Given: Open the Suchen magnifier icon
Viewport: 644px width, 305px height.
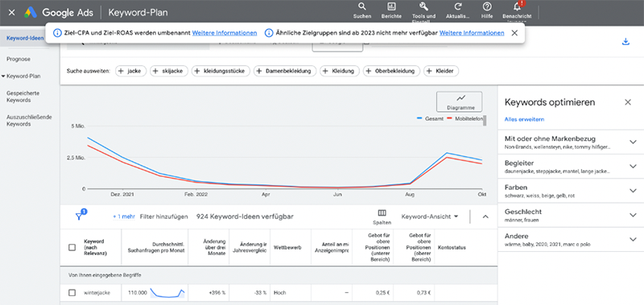Looking at the screenshot, I should (x=362, y=6).
